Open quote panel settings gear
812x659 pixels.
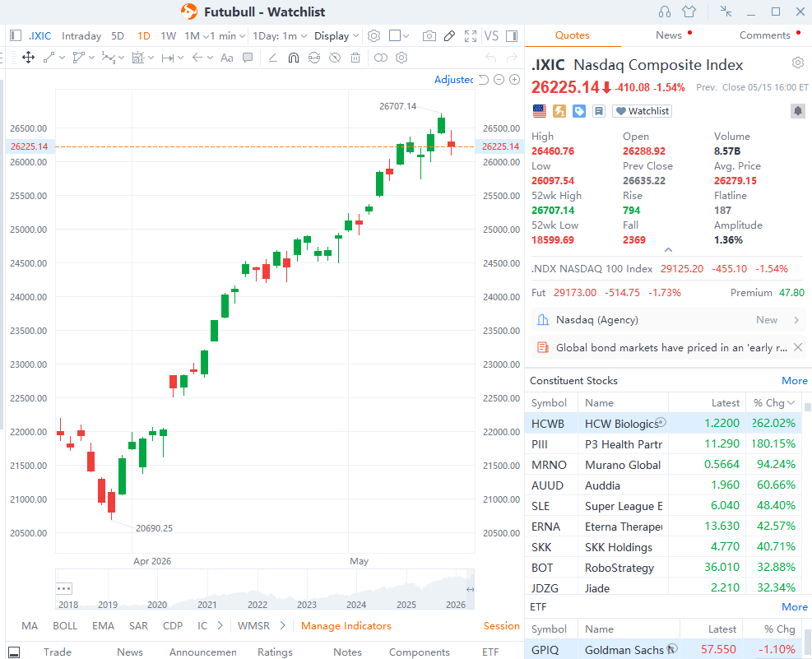point(797,63)
